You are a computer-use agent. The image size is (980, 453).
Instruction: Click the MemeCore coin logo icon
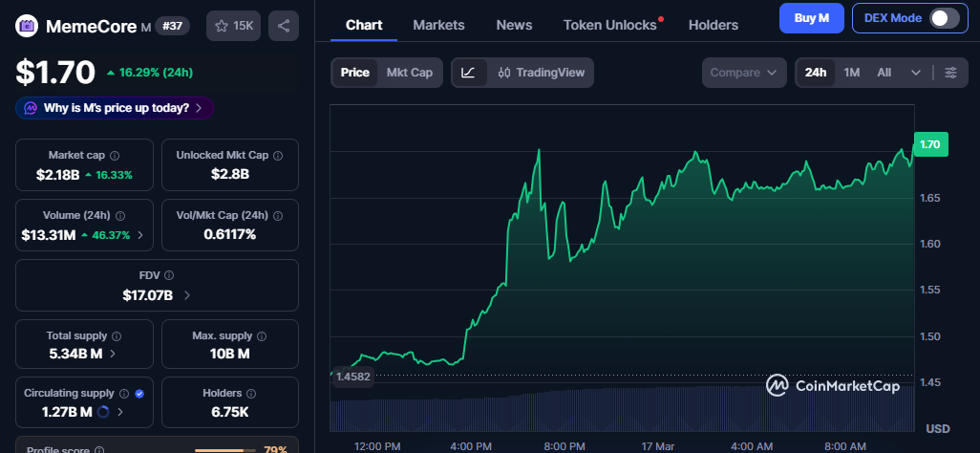(27, 26)
